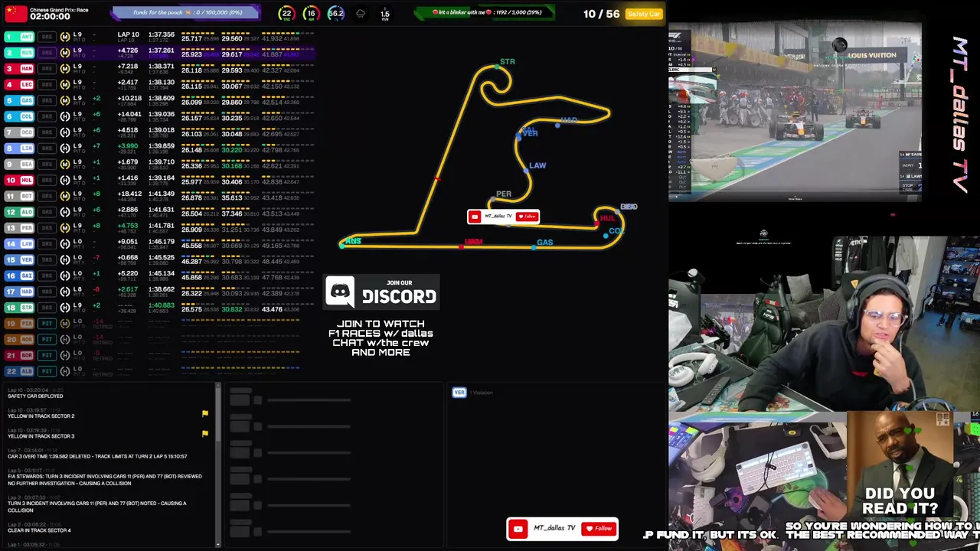Select the GAS driver tag in position 5
Screen dimensions: 980x551
pyautogui.click(x=27, y=100)
